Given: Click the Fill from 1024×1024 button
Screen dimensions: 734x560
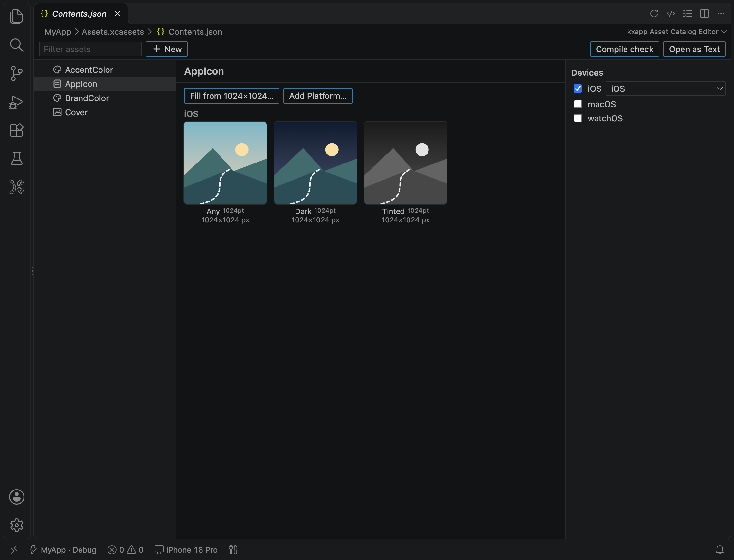Looking at the screenshot, I should pyautogui.click(x=232, y=96).
